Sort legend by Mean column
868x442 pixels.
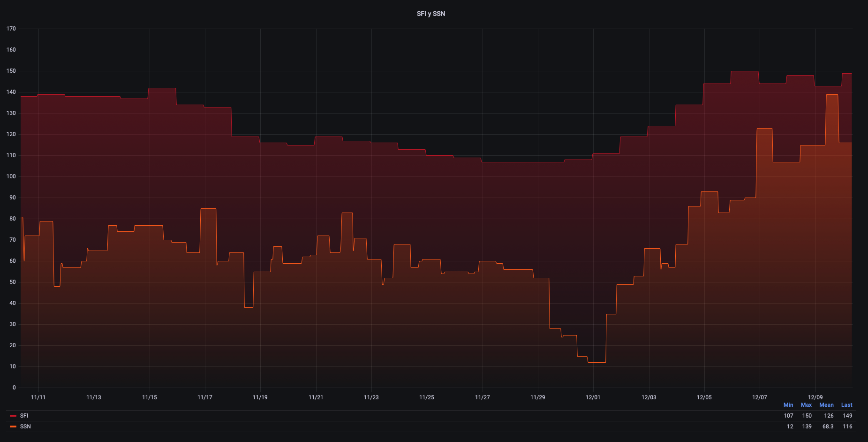[826, 405]
